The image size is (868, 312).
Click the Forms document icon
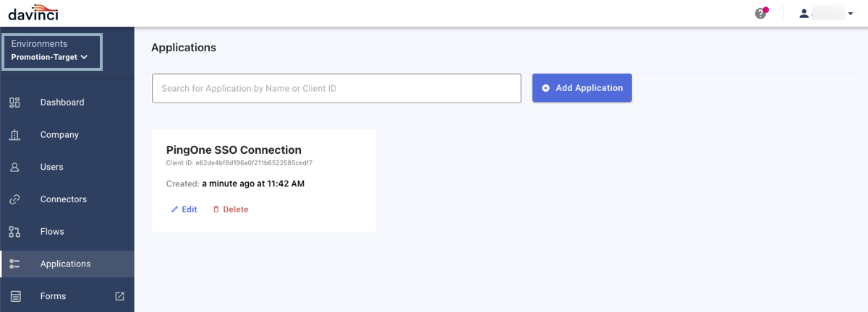click(x=15, y=296)
